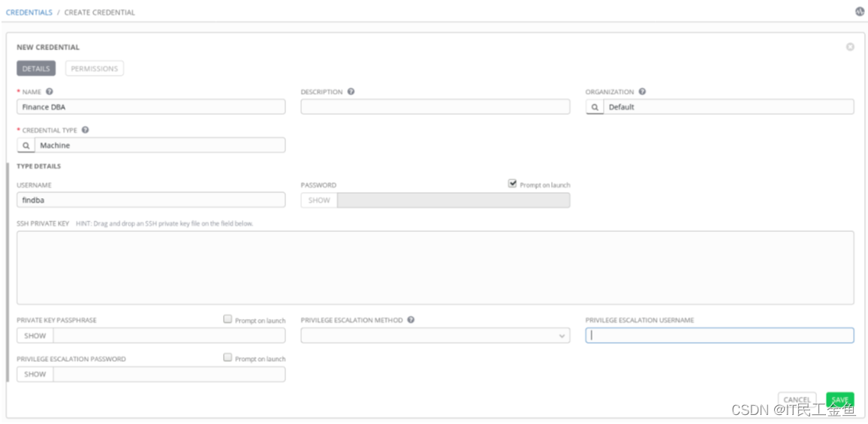Switch to the Details tab
The width and height of the screenshot is (868, 424).
(x=37, y=68)
